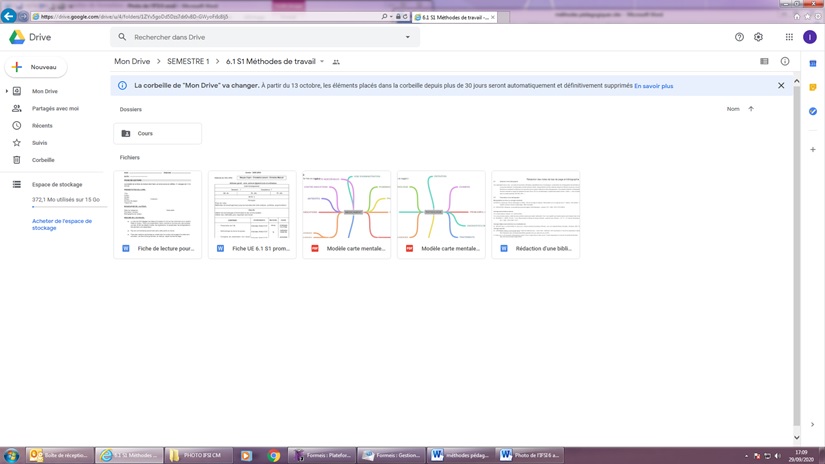Image resolution: width=825 pixels, height=464 pixels.
Task: Open Google Calendar side panel icon
Action: tap(812, 64)
